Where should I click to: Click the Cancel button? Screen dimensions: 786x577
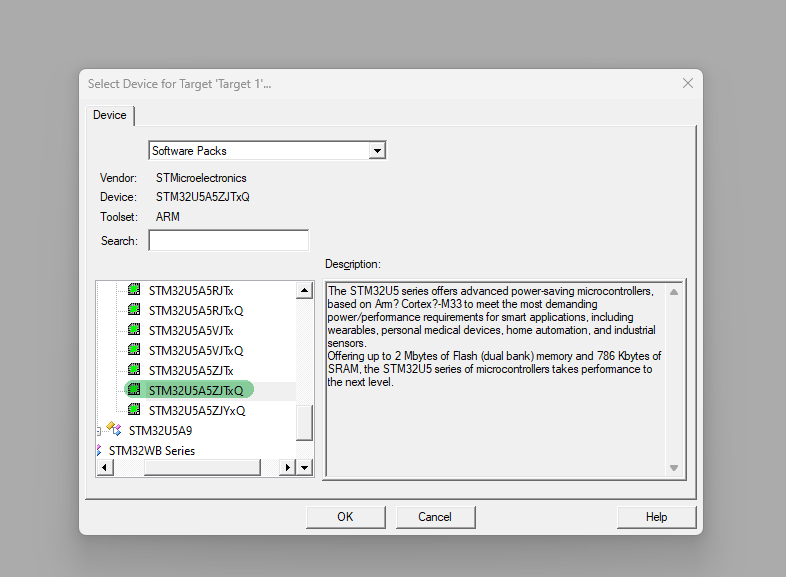[x=435, y=517]
